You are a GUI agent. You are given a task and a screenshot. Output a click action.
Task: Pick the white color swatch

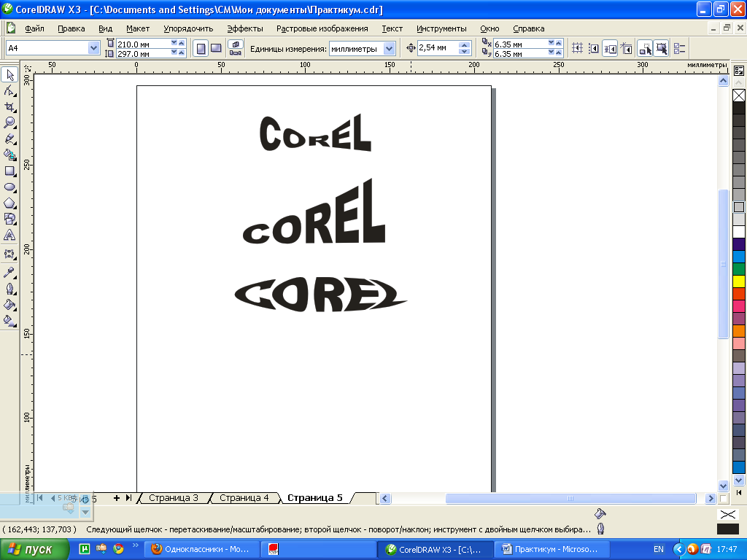(x=739, y=232)
